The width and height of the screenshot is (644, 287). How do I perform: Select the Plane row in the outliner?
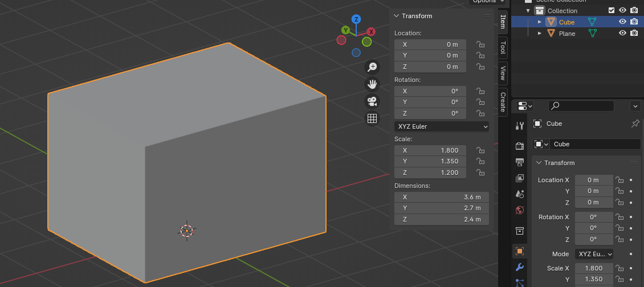click(577, 33)
